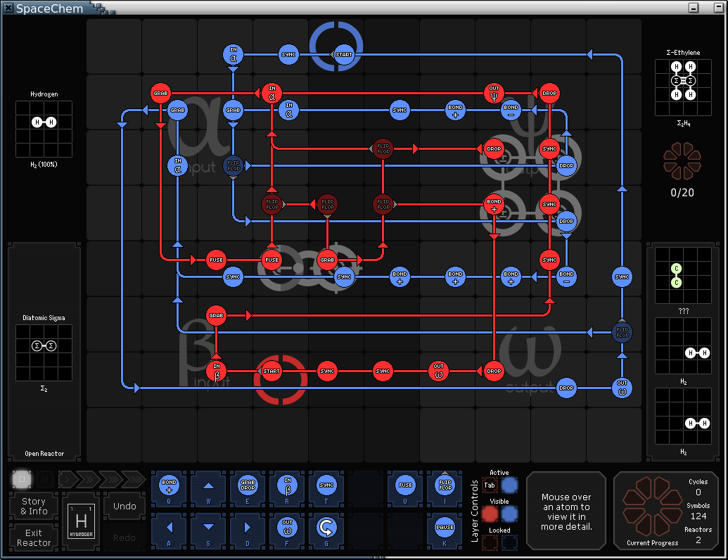Click the red OUT ω node
The image size is (728, 560).
(x=438, y=371)
